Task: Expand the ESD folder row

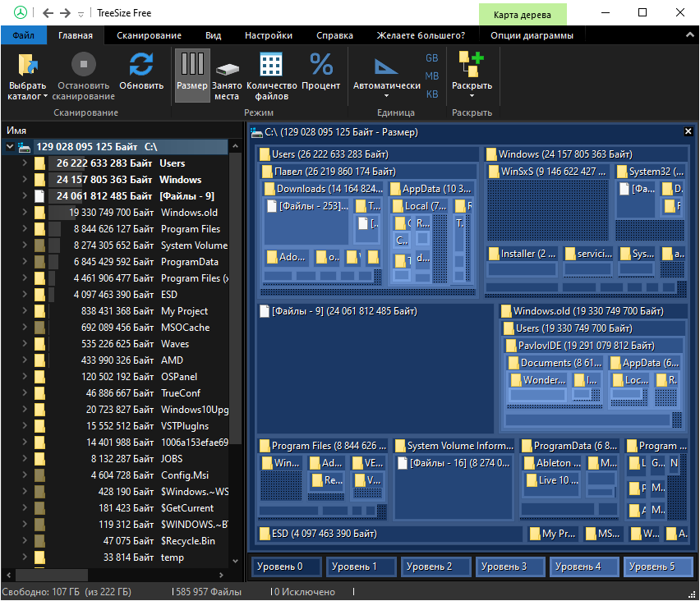Action: pyautogui.click(x=25, y=295)
